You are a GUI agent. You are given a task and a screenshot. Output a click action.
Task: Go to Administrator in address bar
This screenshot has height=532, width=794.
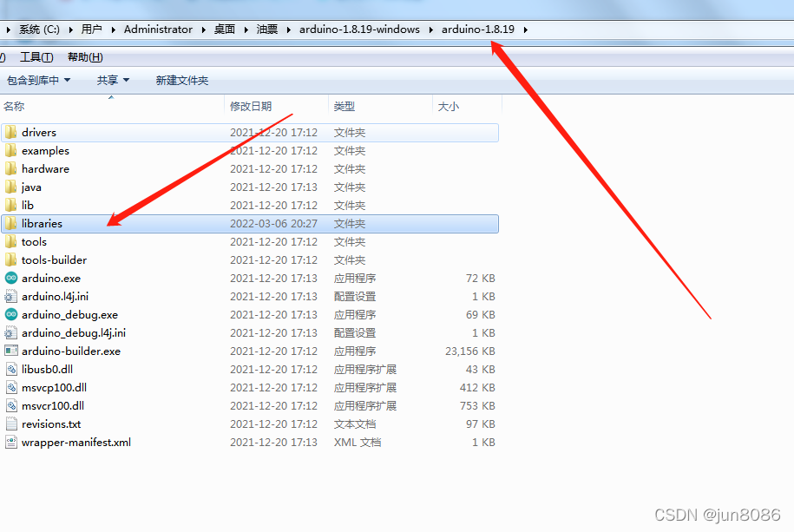pyautogui.click(x=158, y=30)
